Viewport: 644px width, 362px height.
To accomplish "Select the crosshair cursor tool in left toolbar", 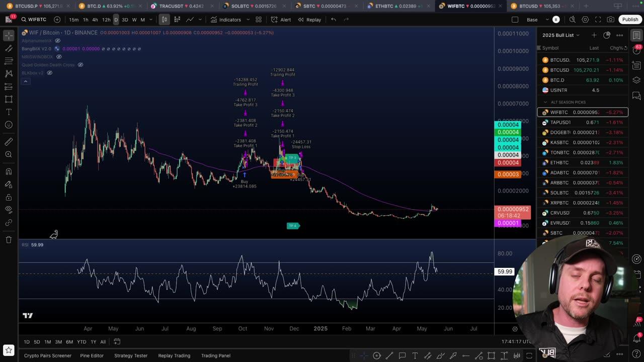I will pyautogui.click(x=9, y=36).
